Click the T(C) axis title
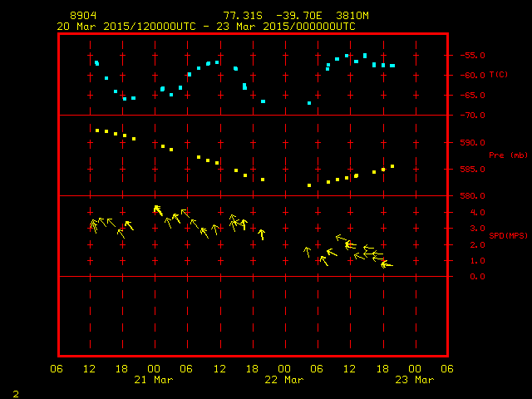Screen dimensions: 532x399 point(499,74)
